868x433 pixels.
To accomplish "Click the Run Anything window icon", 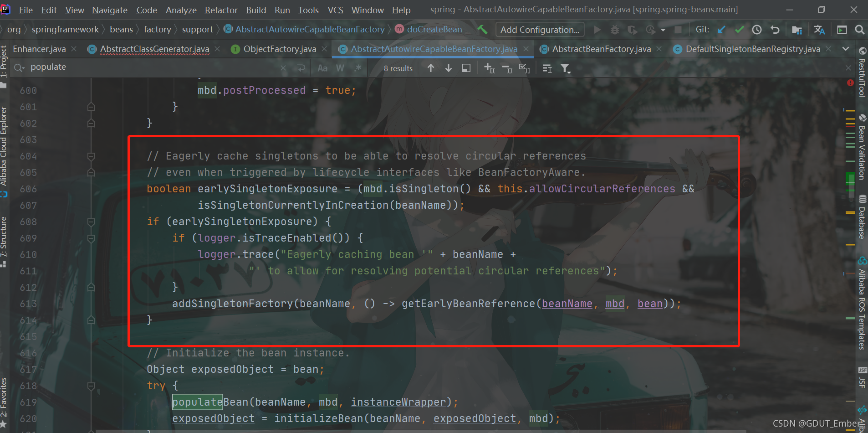I will tap(842, 30).
